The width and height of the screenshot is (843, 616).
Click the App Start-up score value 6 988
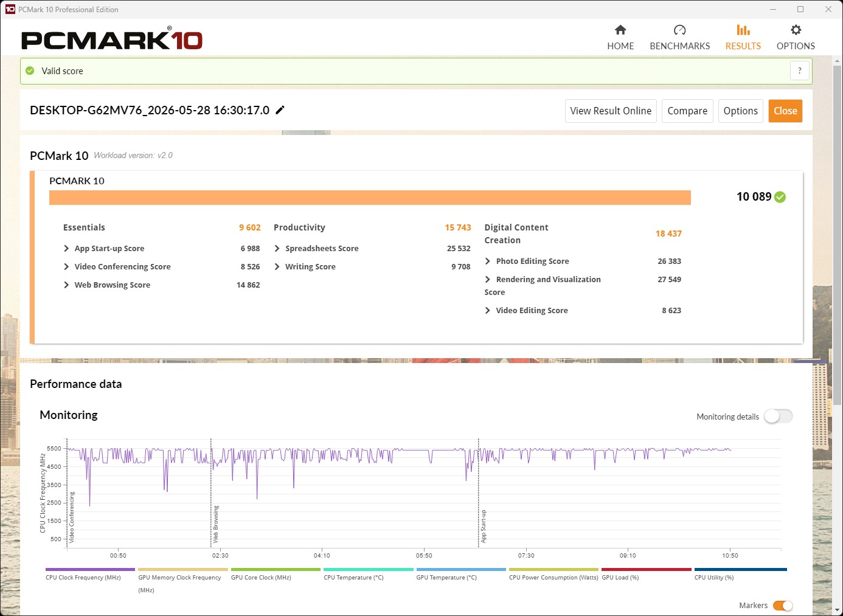click(x=250, y=248)
